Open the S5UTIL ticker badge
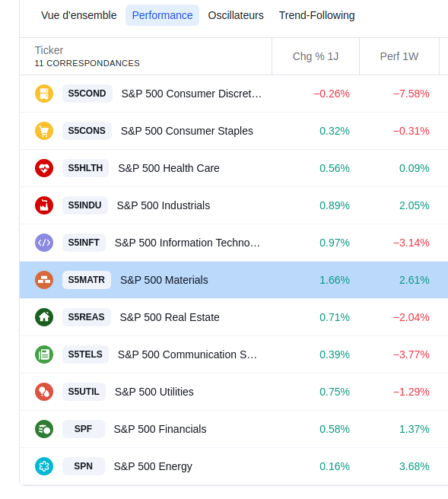The image size is (448, 499). coord(84,392)
